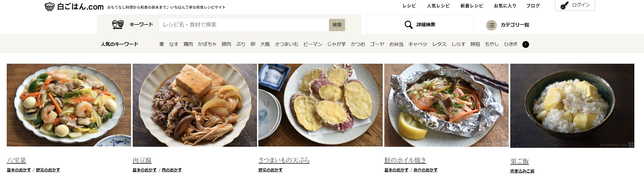This screenshot has height=186, width=644.
Task: Open the 栗ご飯 recipe thumbnail
Action: [572, 106]
